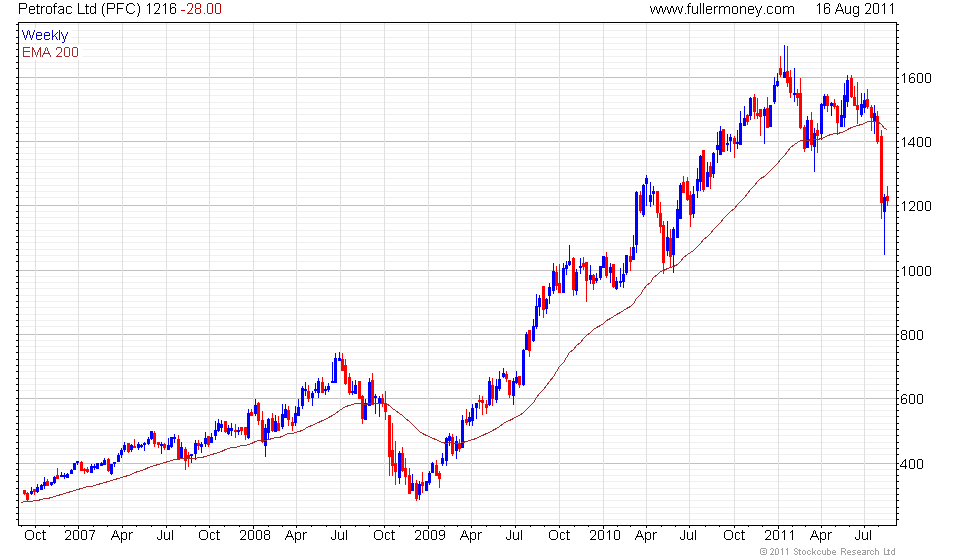Click the '© 2011 Stockcube Research Ltd' text
The image size is (980, 560).
tap(828, 552)
